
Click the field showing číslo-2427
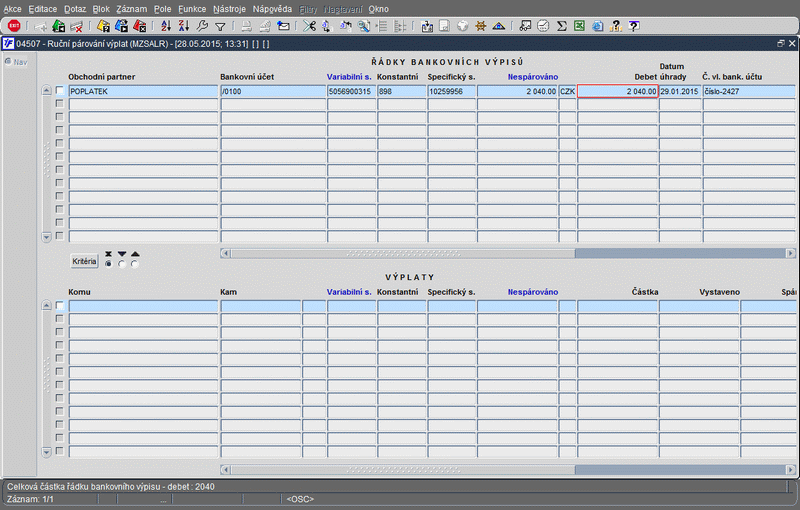(749, 91)
